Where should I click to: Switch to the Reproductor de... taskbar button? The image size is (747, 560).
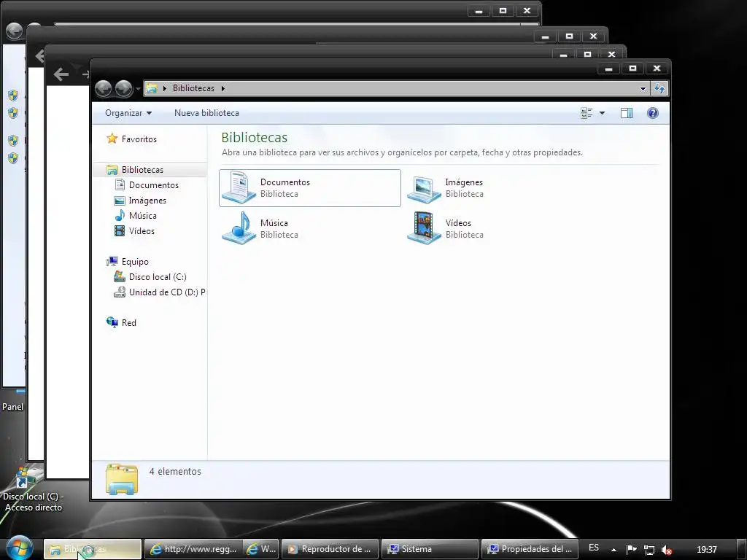(x=330, y=549)
